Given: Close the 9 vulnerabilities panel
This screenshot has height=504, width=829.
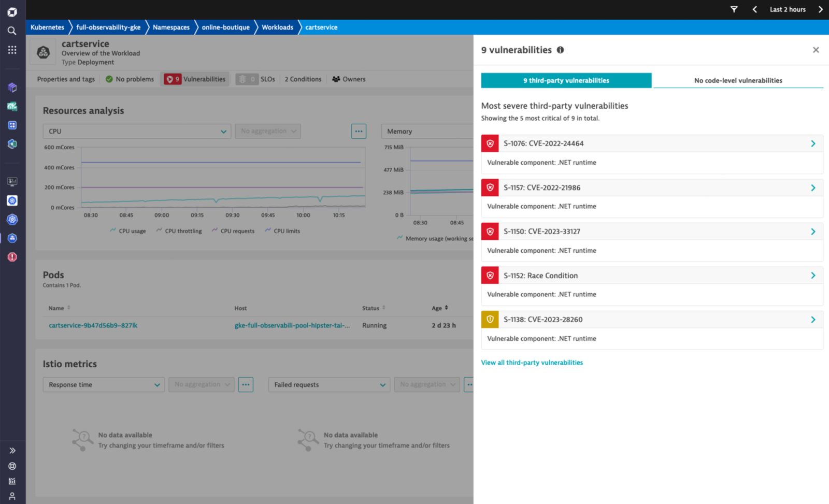Looking at the screenshot, I should click(816, 50).
